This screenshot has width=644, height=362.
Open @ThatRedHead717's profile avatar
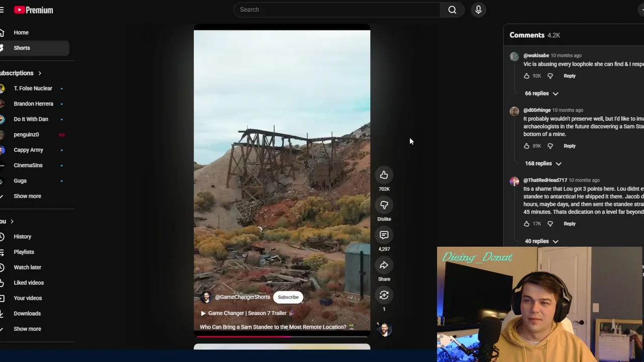click(x=514, y=182)
